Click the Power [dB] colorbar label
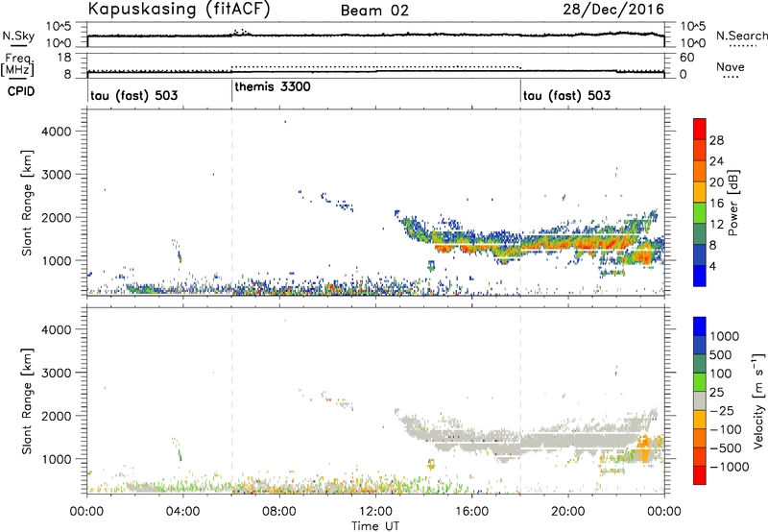Viewport: 768px width, 532px height. [732, 203]
